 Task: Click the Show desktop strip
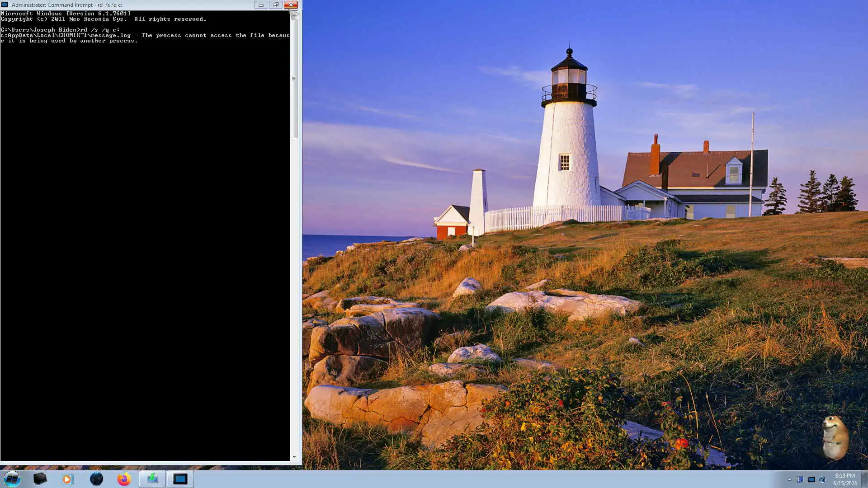click(x=864, y=479)
